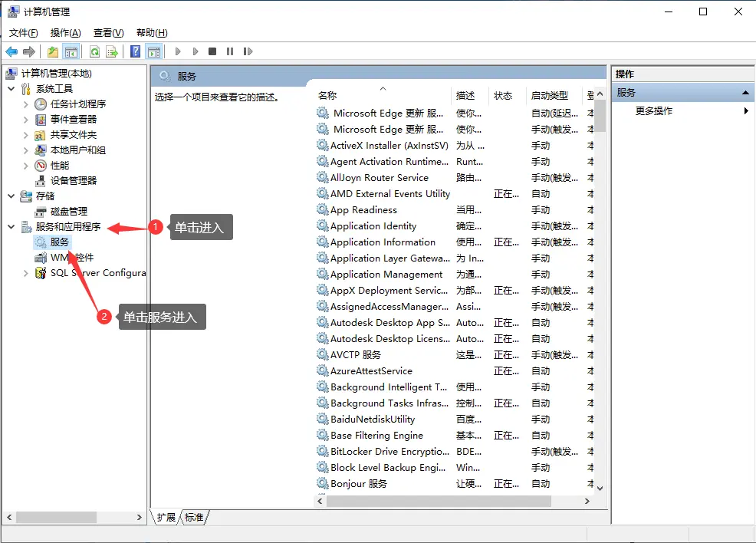Click the Start service play icon
Screen dimensions: 756x543
point(178,51)
